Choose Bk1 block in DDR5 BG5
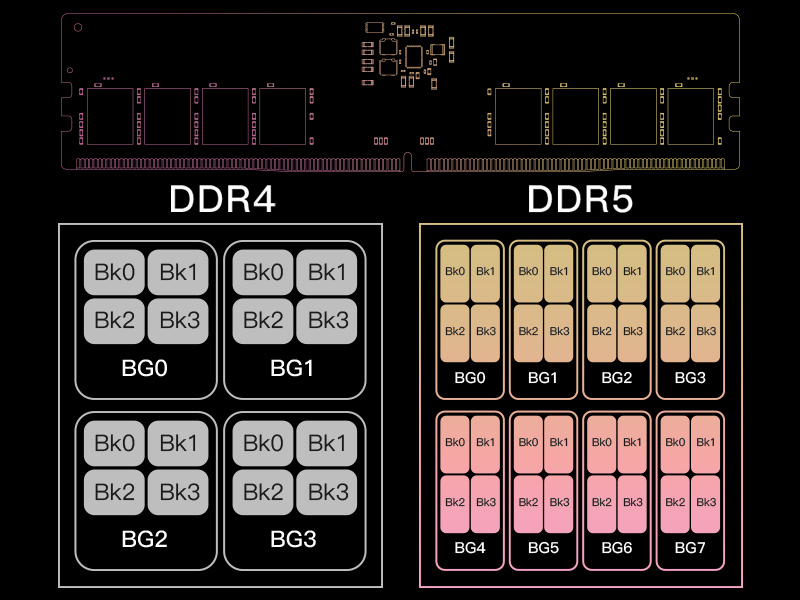This screenshot has width=800, height=600. click(559, 444)
